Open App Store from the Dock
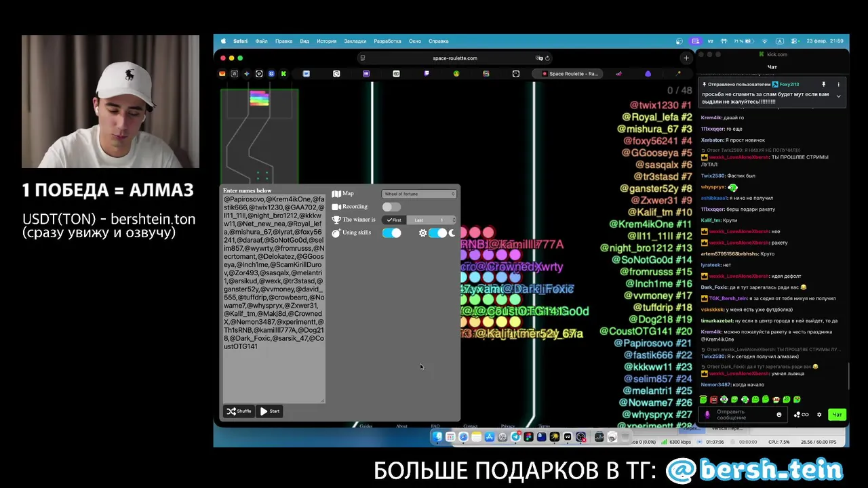 point(490,437)
